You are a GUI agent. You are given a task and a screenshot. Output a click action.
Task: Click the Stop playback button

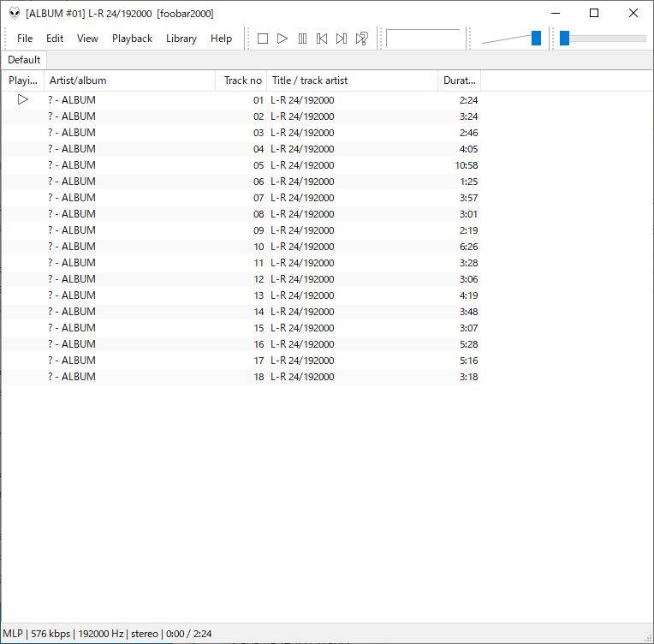coord(263,39)
